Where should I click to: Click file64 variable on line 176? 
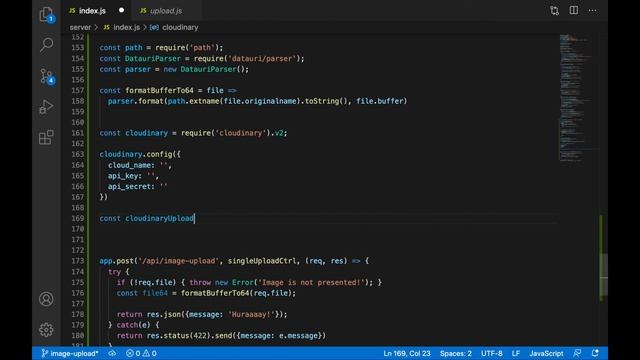pos(155,293)
